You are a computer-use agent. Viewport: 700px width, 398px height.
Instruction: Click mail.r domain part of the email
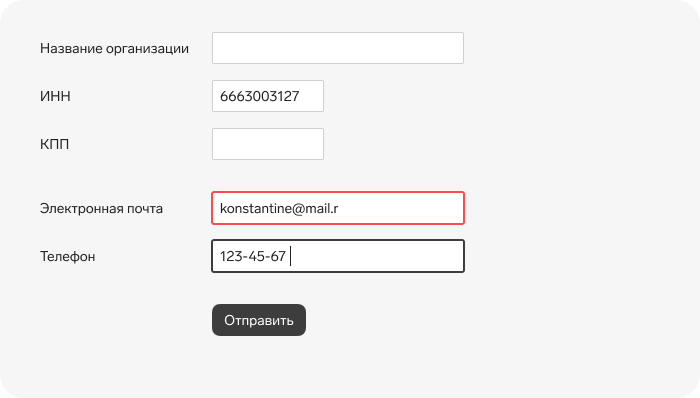click(321, 208)
